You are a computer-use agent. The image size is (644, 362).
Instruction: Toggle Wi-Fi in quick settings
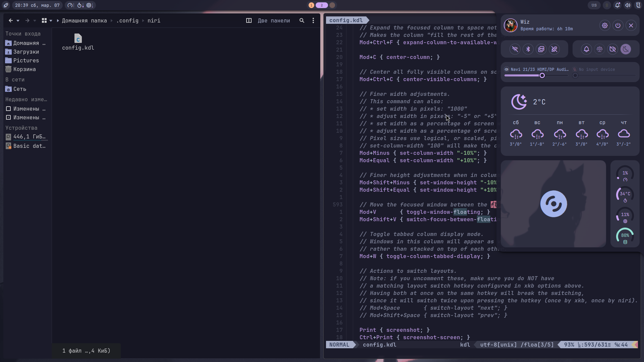(x=515, y=49)
